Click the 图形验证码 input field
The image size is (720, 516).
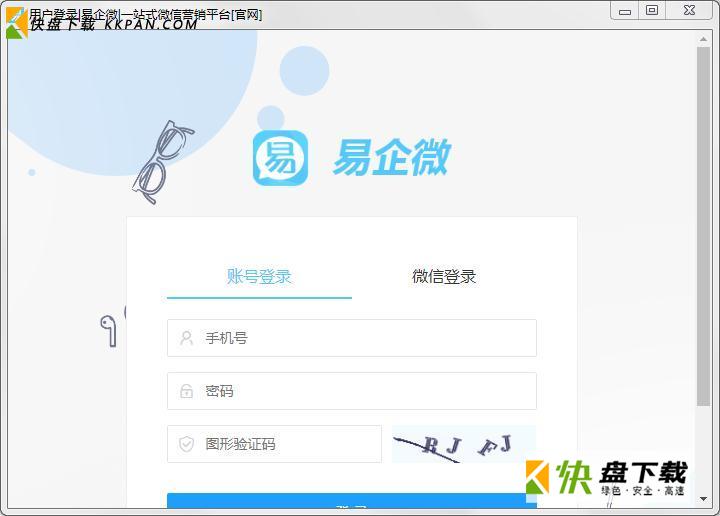[x=274, y=444]
